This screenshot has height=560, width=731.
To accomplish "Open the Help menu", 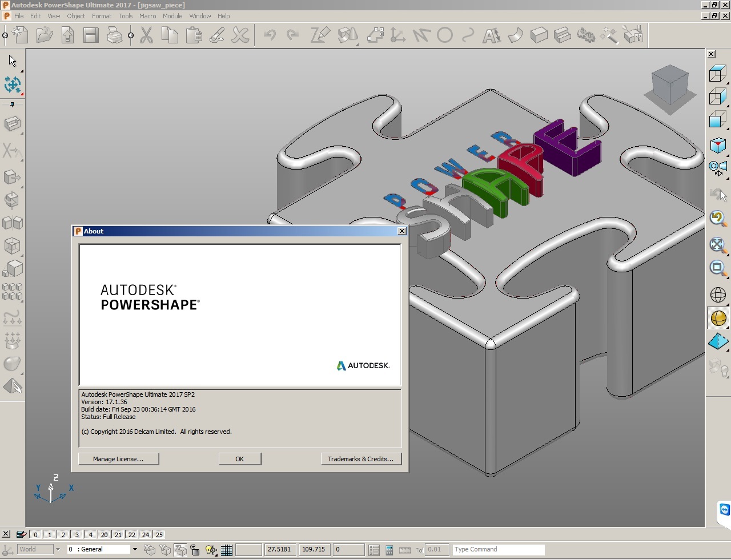I will (x=224, y=16).
